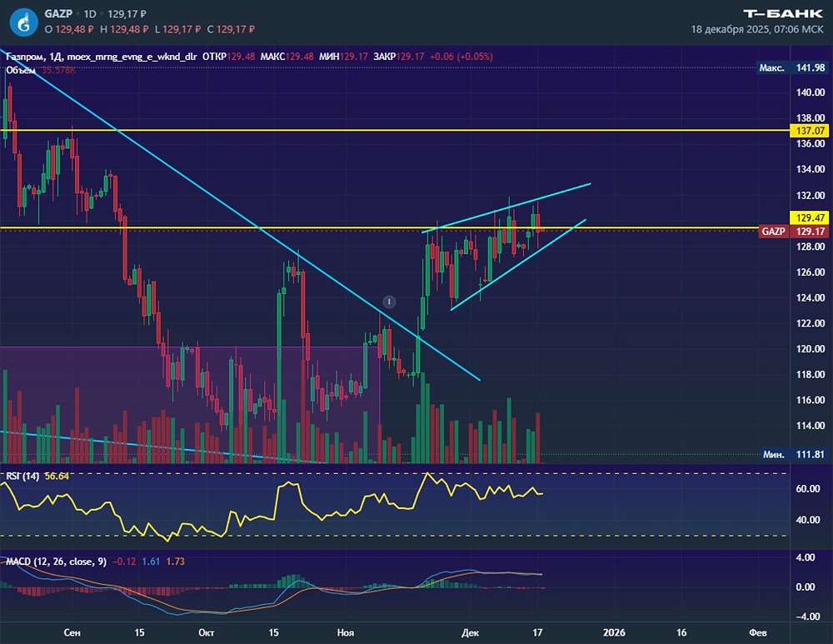Click the Мин. 111.81 label
The width and height of the screenshot is (833, 644).
pos(793,454)
